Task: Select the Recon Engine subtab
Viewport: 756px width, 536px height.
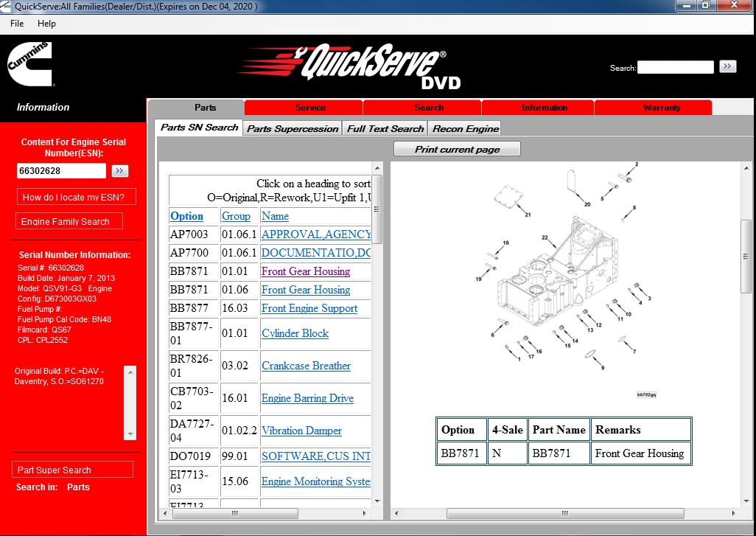Action: point(464,127)
